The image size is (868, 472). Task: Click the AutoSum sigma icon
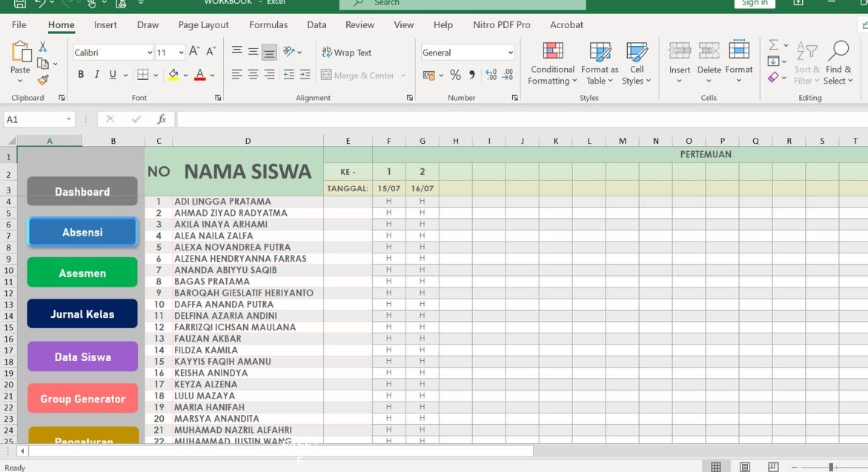click(774, 45)
